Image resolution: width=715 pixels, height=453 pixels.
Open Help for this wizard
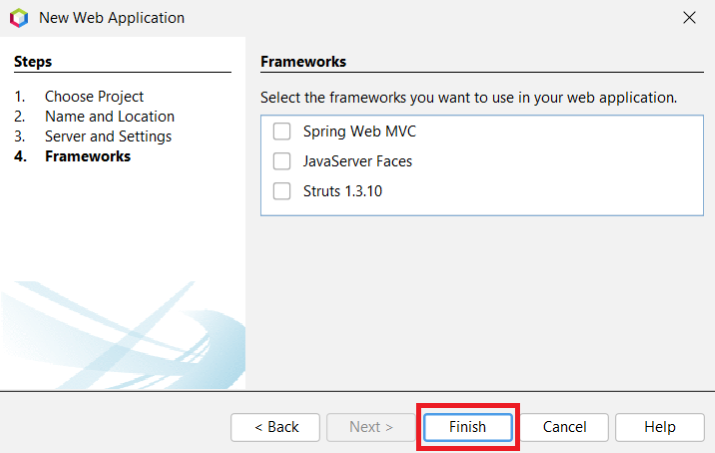coord(660,427)
